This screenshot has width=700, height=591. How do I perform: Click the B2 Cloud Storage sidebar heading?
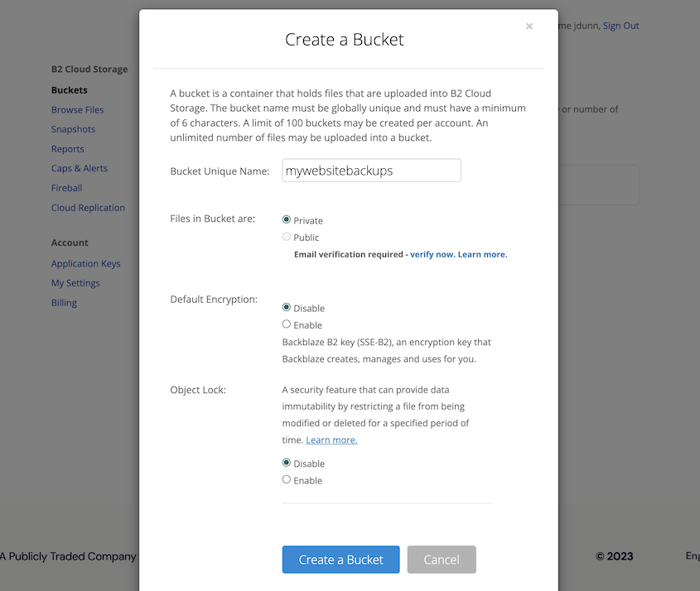tap(89, 70)
